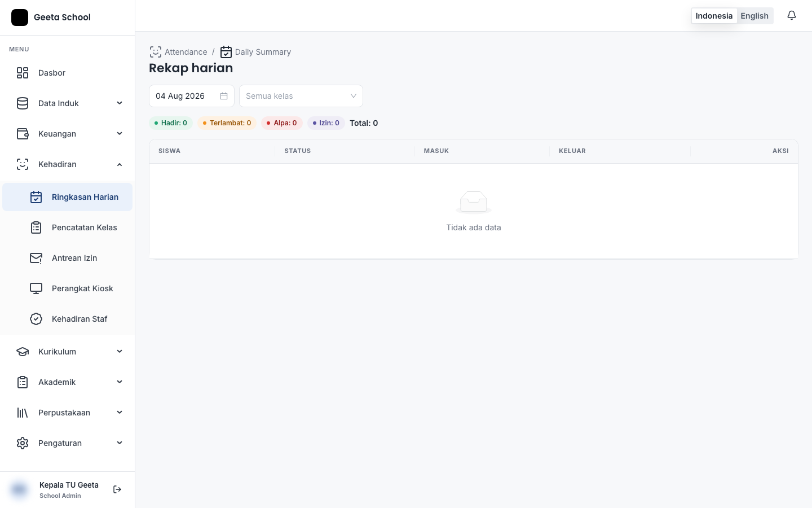Open Perangkat Kiosk page
Screen dimensions: 812x508
click(68, 288)
